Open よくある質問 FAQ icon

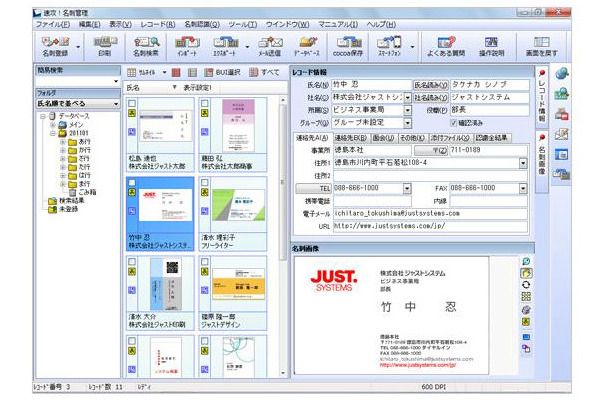(446, 47)
